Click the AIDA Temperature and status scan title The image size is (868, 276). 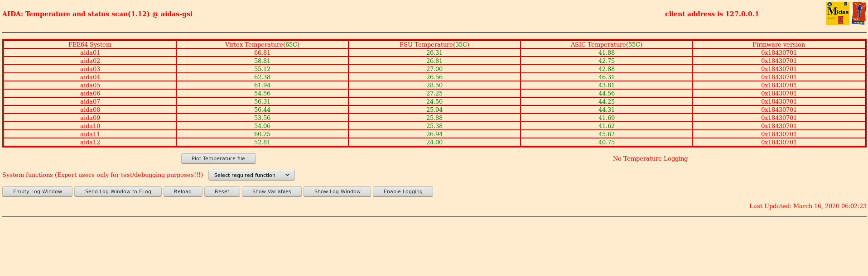[x=97, y=14]
